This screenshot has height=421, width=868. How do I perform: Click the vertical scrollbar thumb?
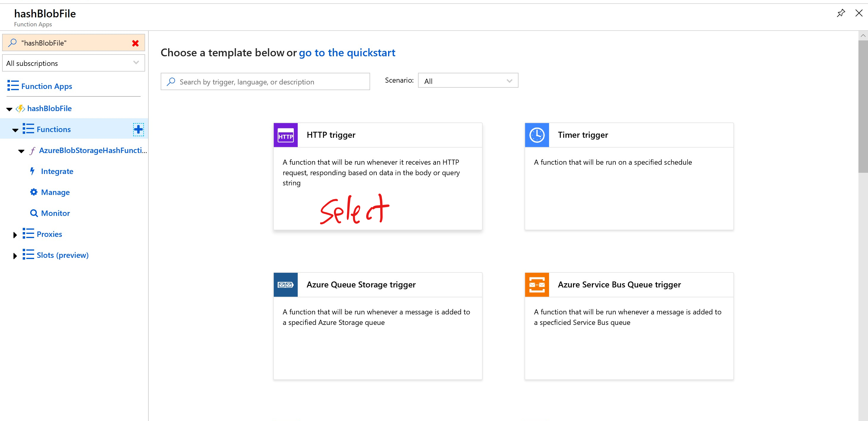pos(863,106)
